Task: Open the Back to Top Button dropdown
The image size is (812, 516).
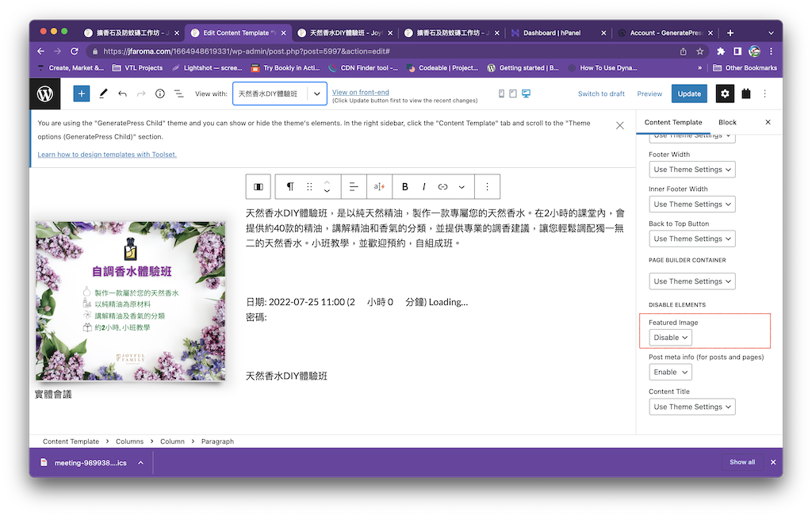Action: pyautogui.click(x=691, y=239)
